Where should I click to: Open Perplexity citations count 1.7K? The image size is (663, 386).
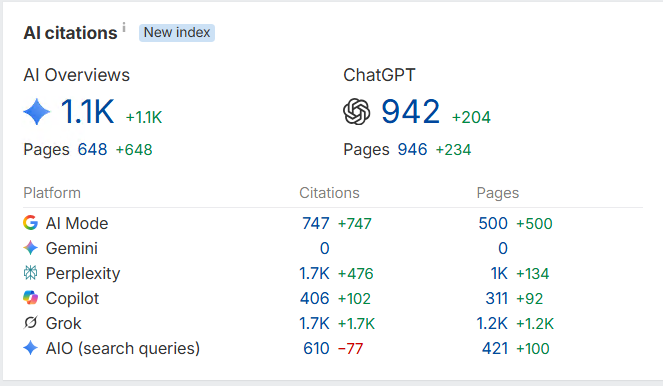coord(314,273)
